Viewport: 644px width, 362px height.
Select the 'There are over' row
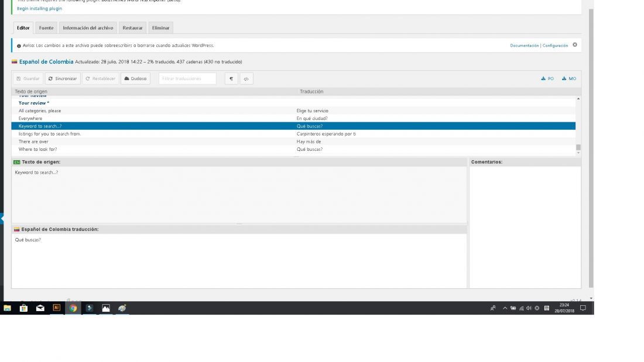coord(293,142)
